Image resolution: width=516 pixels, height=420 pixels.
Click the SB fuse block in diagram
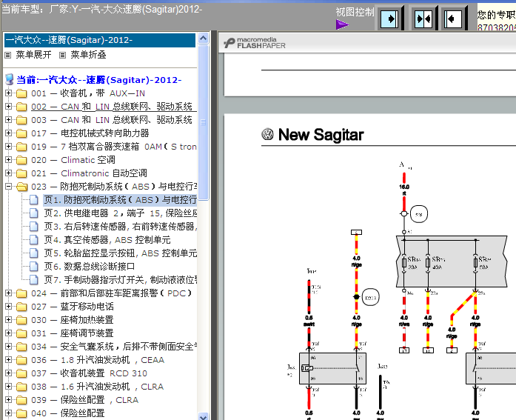pos(452,261)
